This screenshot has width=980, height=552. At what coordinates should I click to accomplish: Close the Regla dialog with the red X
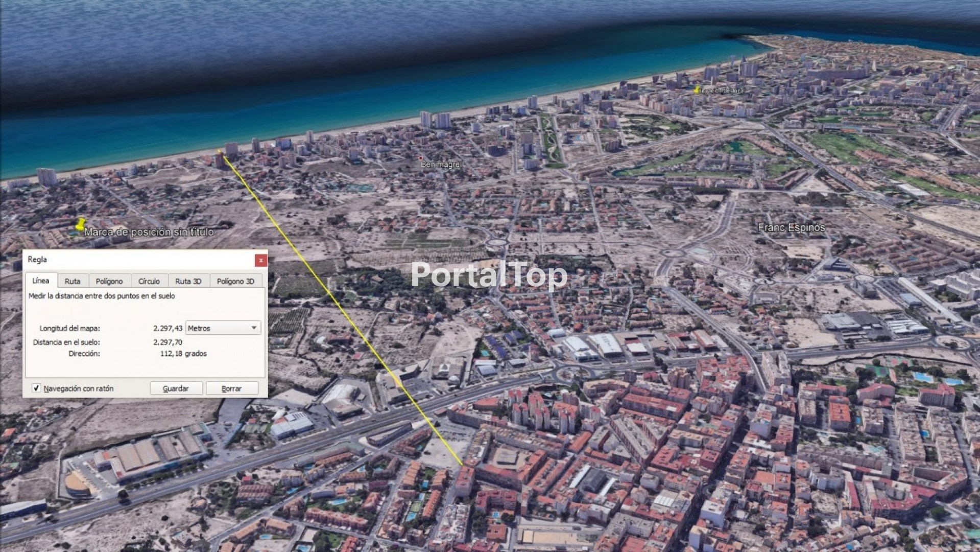260,260
